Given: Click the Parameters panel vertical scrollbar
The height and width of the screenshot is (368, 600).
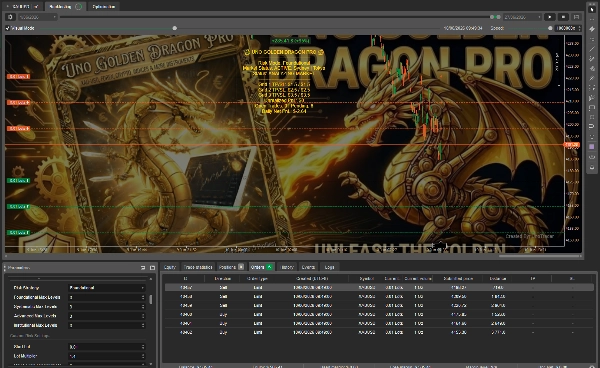Looking at the screenshot, I should coord(151,299).
